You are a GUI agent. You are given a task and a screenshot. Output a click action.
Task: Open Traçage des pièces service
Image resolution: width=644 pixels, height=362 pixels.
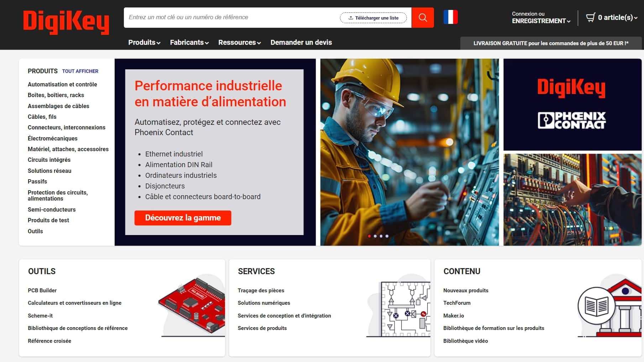point(261,291)
